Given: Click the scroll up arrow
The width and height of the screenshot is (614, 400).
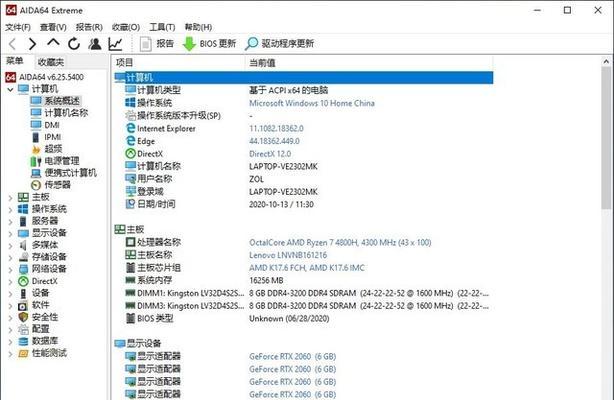Looking at the screenshot, I should point(606,62).
